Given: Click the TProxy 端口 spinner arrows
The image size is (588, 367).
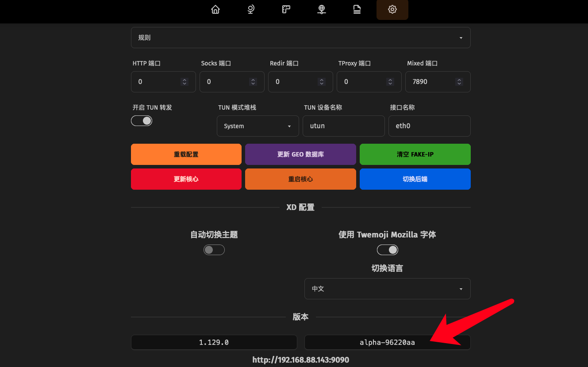Looking at the screenshot, I should point(390,82).
